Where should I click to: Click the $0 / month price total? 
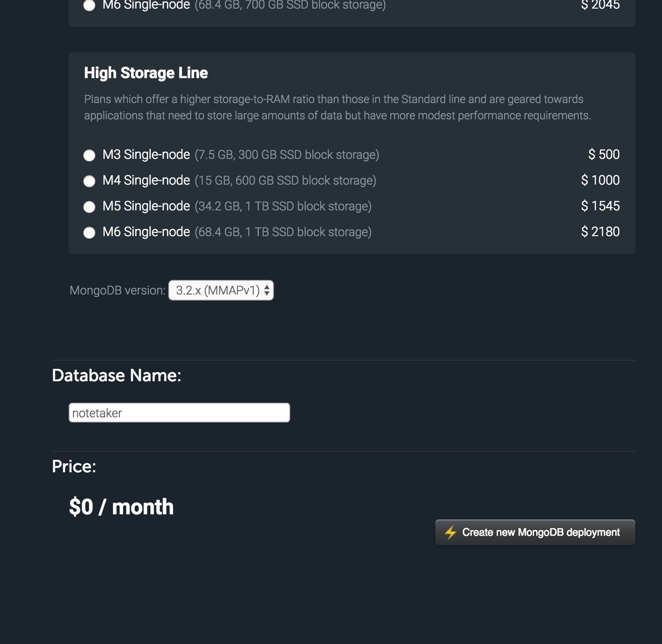click(121, 507)
